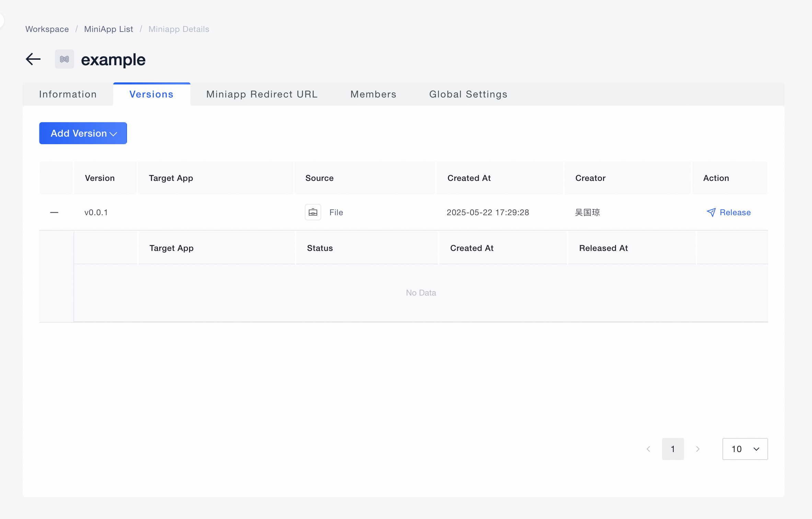Go back using the left arrow

point(33,59)
